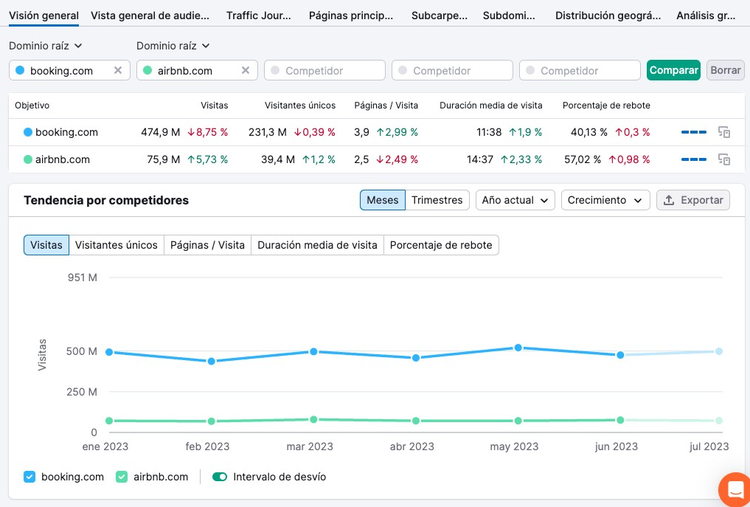Click booking.com data point for jul 2023

pos(719,351)
